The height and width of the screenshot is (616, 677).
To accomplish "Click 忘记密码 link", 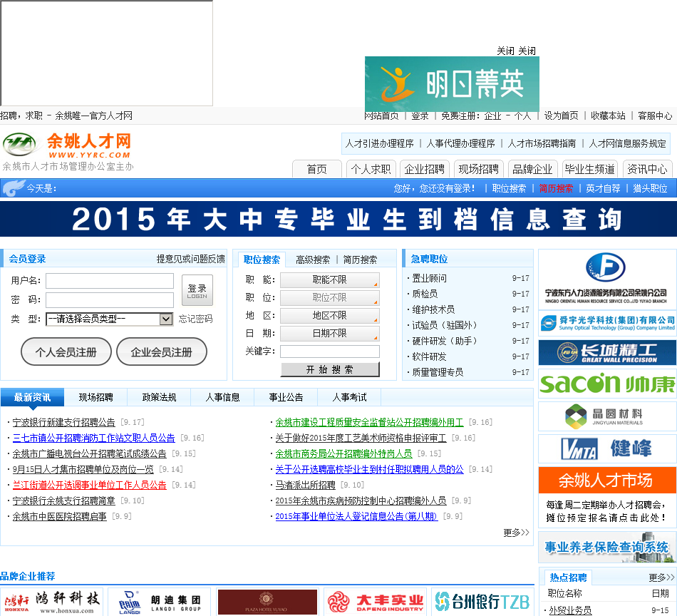I will (x=195, y=319).
